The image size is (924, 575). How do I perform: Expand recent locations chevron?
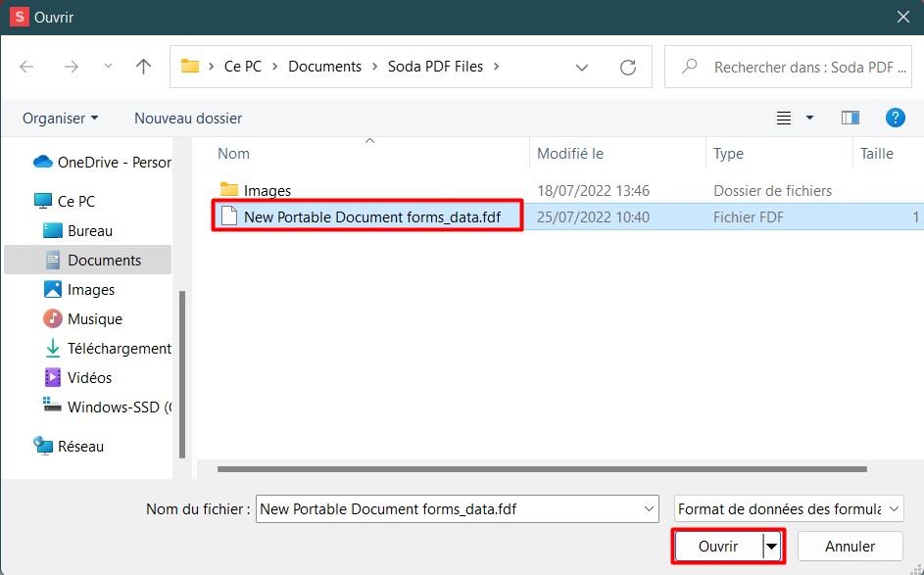pyautogui.click(x=108, y=66)
